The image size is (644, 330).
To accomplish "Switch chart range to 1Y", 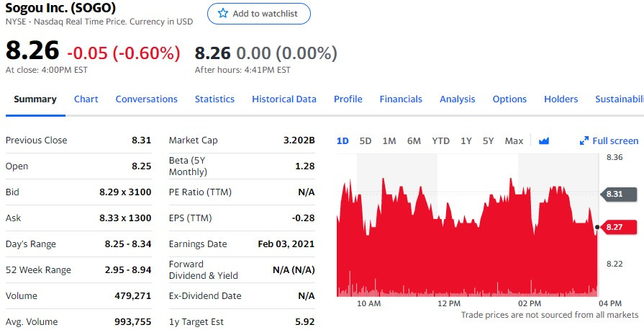I will (x=466, y=141).
